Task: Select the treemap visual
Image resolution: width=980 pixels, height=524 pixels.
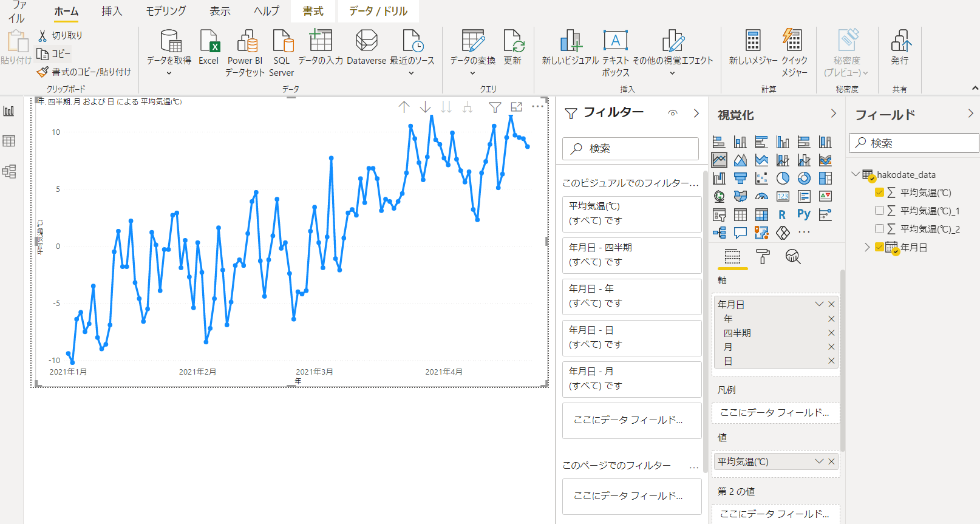Action: (x=825, y=179)
